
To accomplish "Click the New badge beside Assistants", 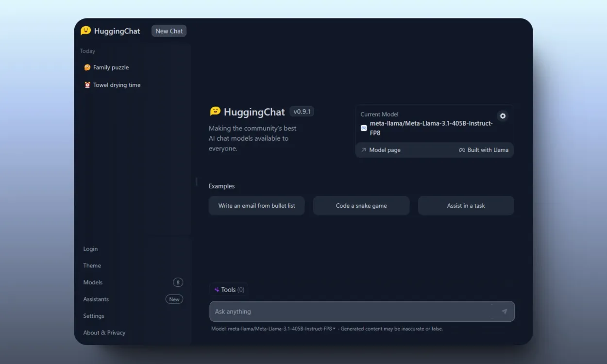I will [174, 299].
